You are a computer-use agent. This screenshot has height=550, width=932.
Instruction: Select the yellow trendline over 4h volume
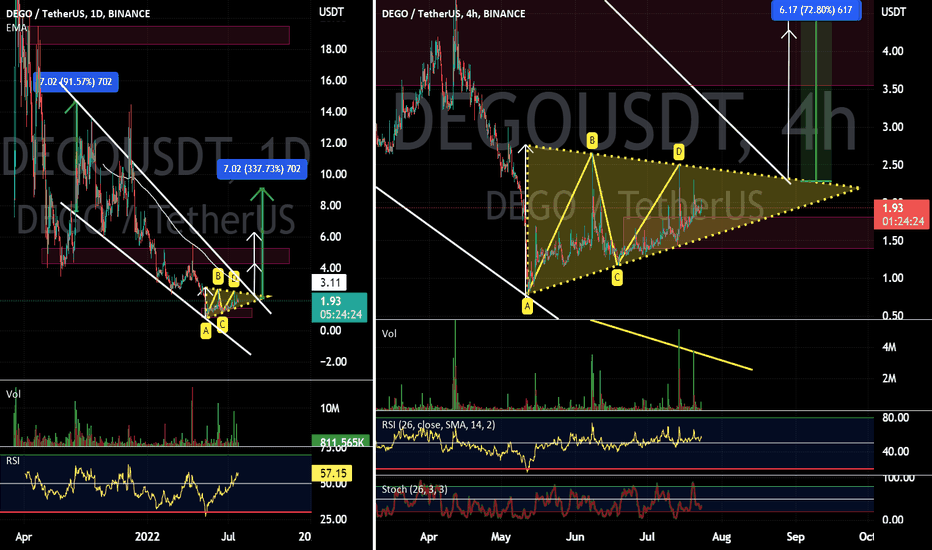[x=671, y=345]
